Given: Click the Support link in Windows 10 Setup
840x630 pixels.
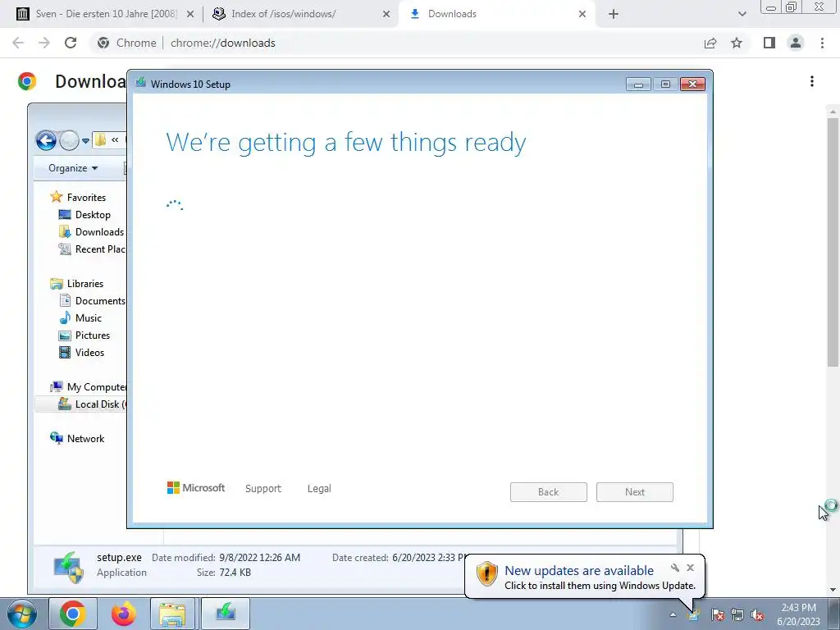Looking at the screenshot, I should pyautogui.click(x=263, y=489).
